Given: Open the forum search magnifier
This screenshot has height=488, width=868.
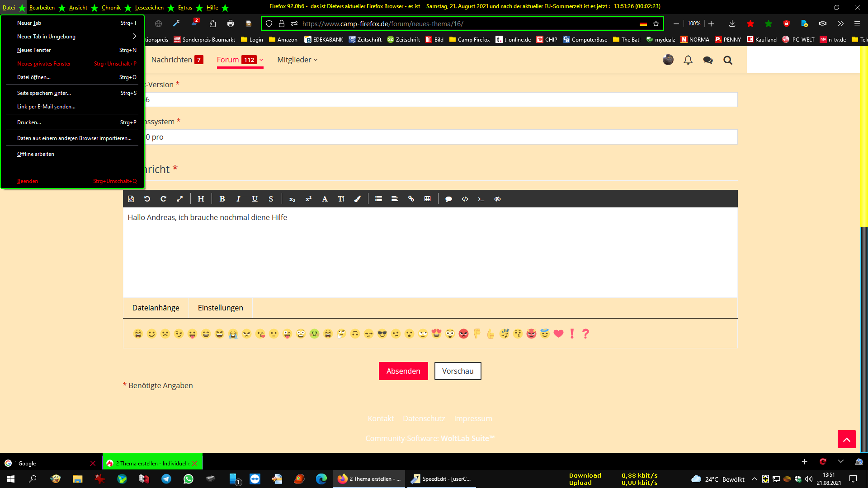Looking at the screenshot, I should pos(727,60).
